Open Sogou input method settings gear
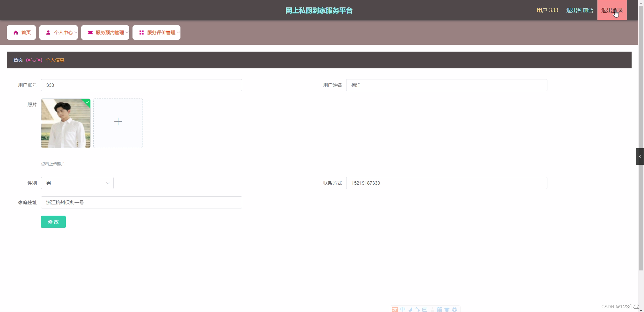 [454, 309]
